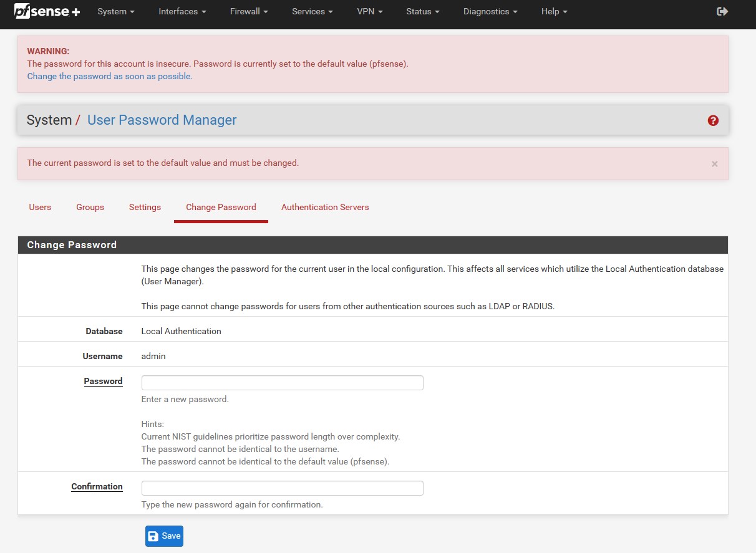This screenshot has height=553, width=756.
Task: Dismiss the default password alert
Action: point(714,164)
